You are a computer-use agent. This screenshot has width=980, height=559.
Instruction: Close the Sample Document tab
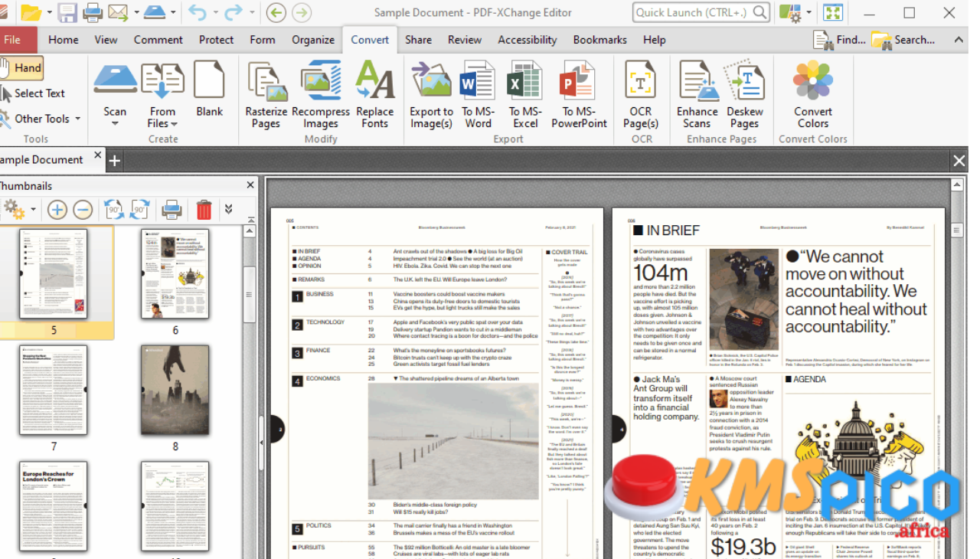pos(98,155)
